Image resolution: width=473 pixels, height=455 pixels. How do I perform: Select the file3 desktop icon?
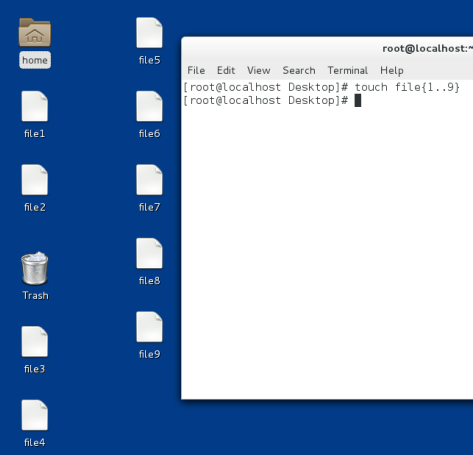point(35,342)
